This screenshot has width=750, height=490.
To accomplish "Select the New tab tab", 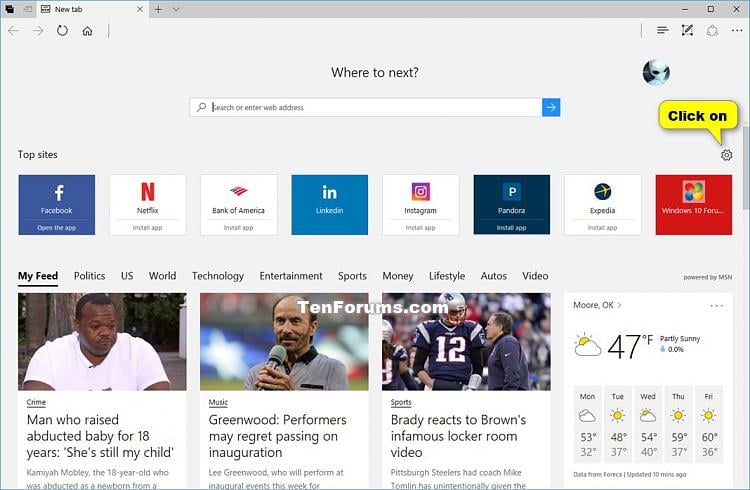I will point(91,9).
